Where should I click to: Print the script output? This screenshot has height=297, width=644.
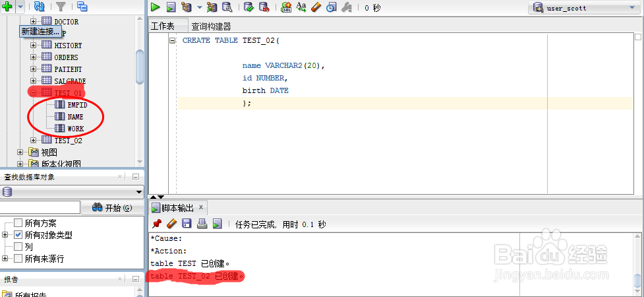[x=202, y=224]
